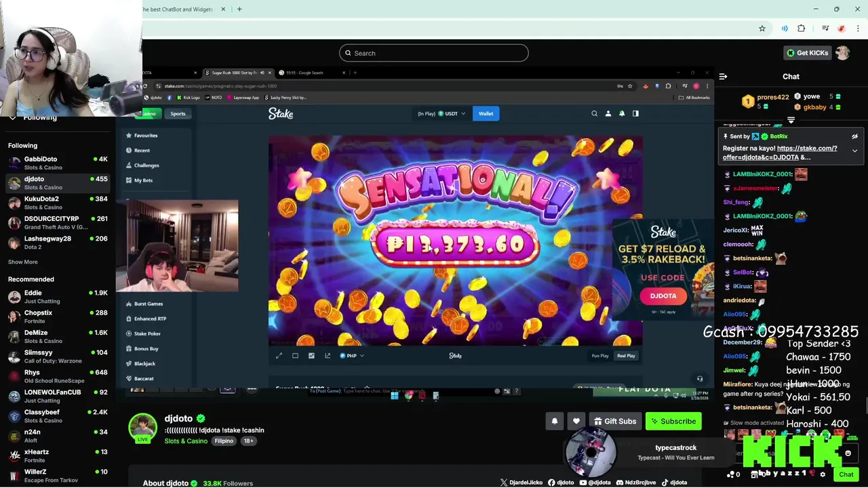
Task: Open recommended channel DeMize
Action: click(58, 336)
